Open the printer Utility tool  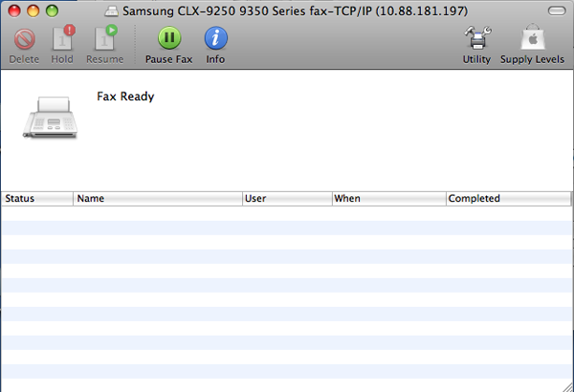(477, 37)
